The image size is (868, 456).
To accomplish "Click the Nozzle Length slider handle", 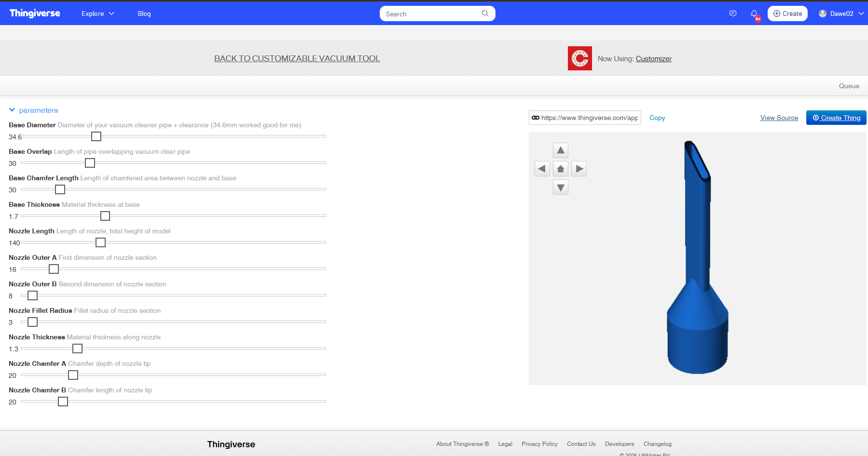I will (100, 242).
